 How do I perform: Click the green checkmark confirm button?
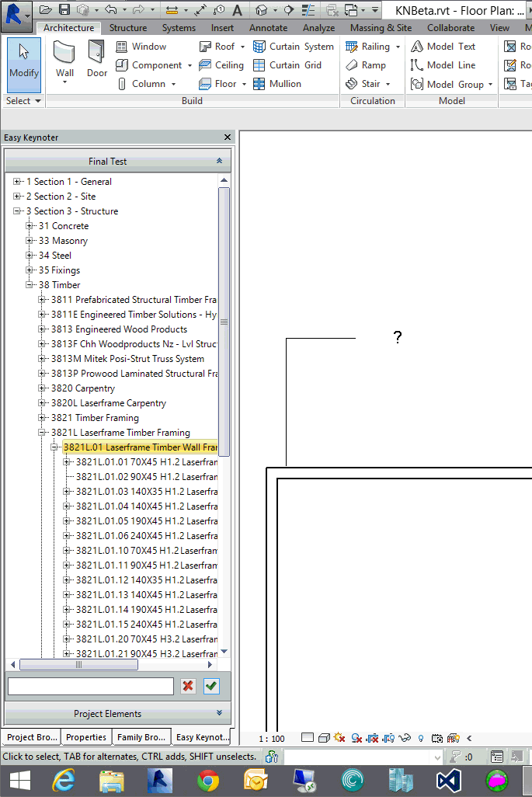pos(211,686)
